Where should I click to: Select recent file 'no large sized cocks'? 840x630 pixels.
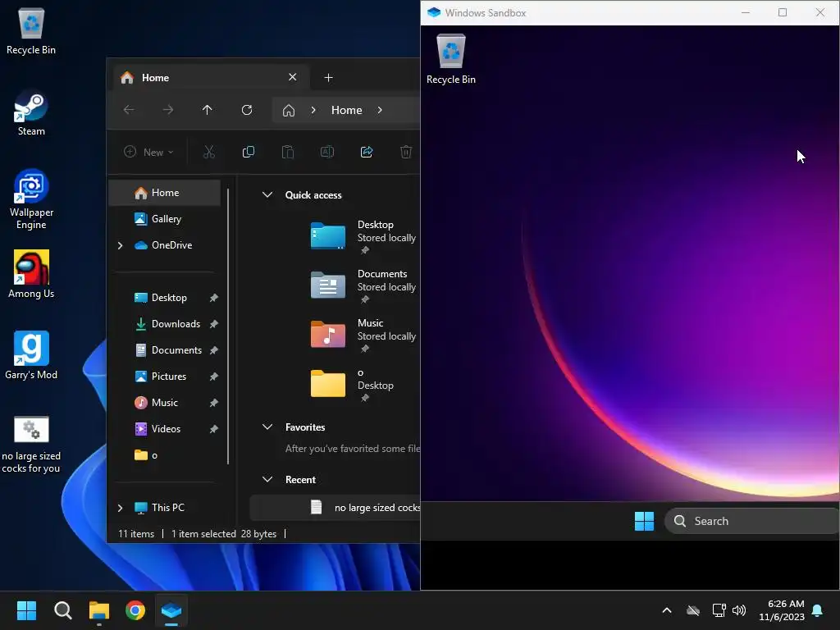click(336, 507)
